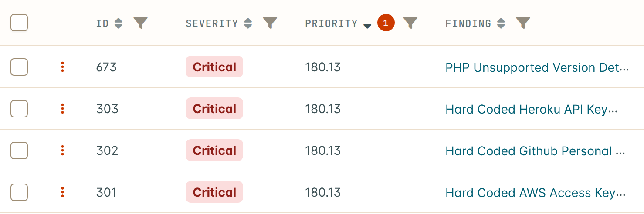Open filter for Severity column
The width and height of the screenshot is (644, 214).
(x=270, y=23)
